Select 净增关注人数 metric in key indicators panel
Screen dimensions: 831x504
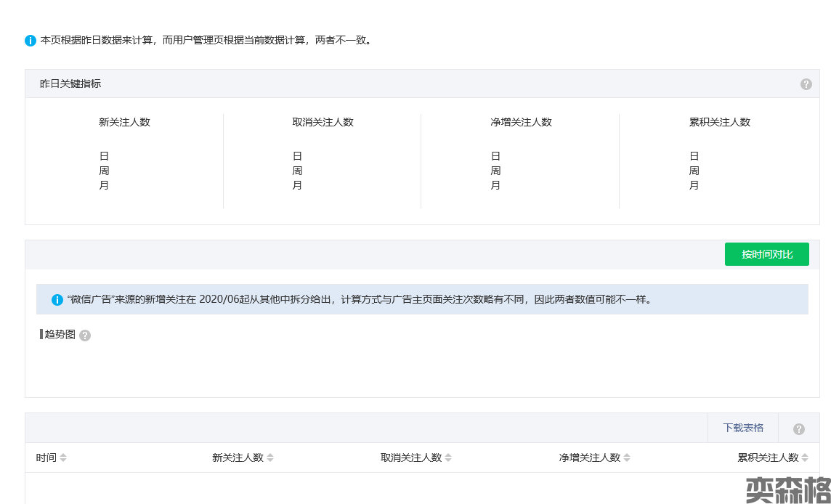pos(521,122)
